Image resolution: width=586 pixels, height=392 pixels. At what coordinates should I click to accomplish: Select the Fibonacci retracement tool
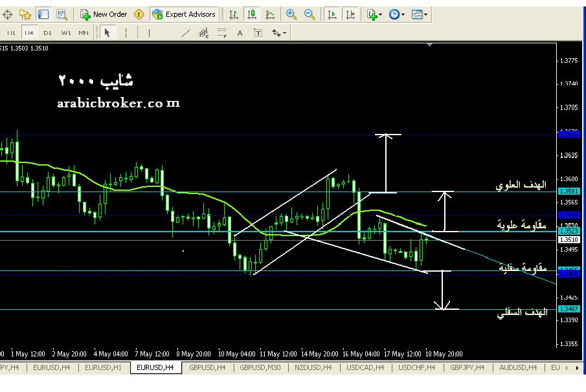click(x=222, y=33)
